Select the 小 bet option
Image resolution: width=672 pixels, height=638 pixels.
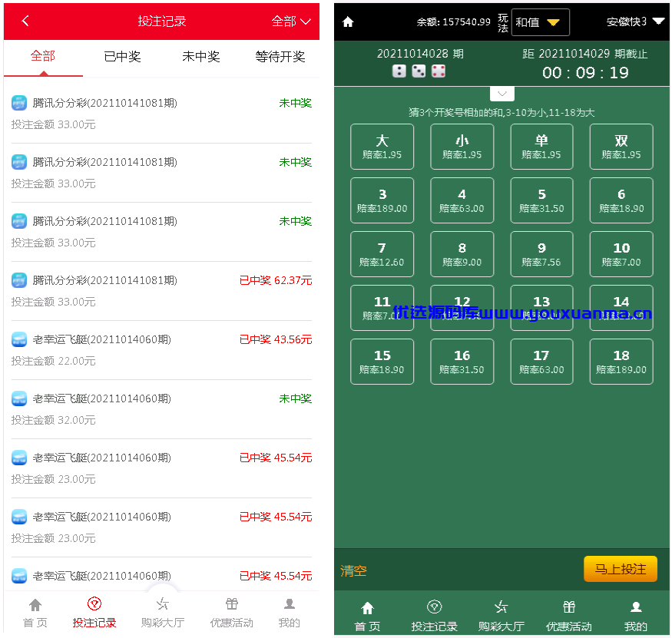pyautogui.click(x=462, y=147)
